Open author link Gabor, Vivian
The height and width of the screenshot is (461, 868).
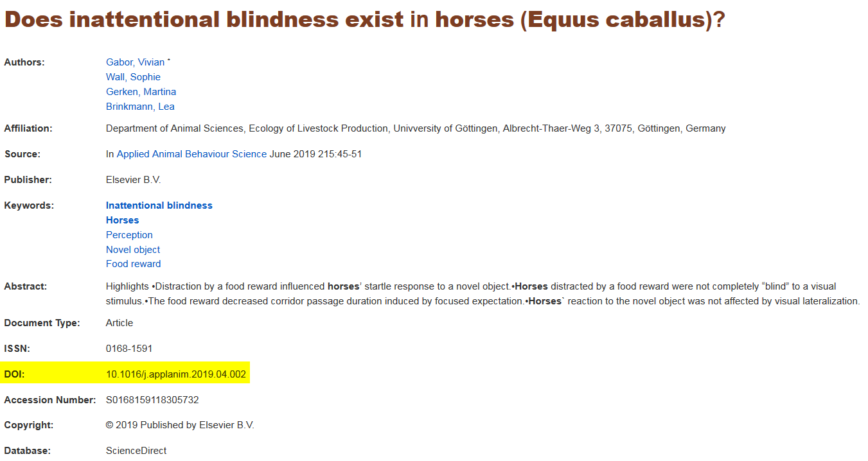pos(135,62)
